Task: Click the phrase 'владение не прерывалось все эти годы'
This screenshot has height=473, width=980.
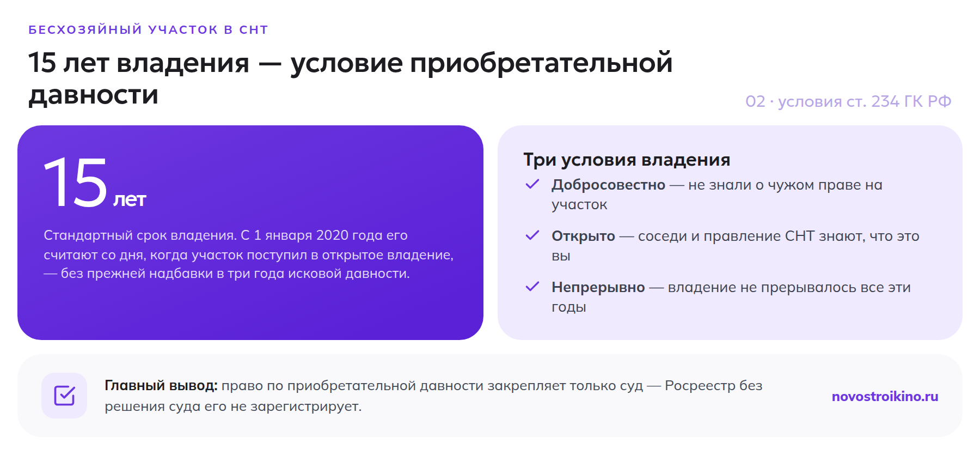Action: pos(731,297)
